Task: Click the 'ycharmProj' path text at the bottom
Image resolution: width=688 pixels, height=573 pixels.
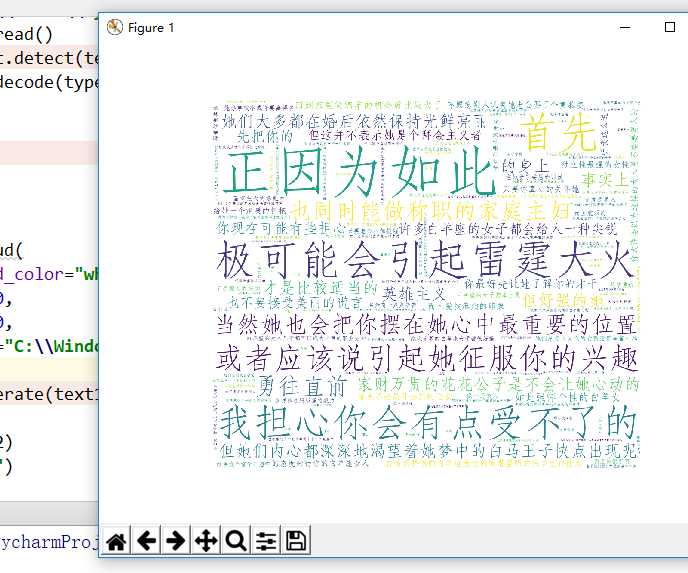Action: pyautogui.click(x=49, y=542)
